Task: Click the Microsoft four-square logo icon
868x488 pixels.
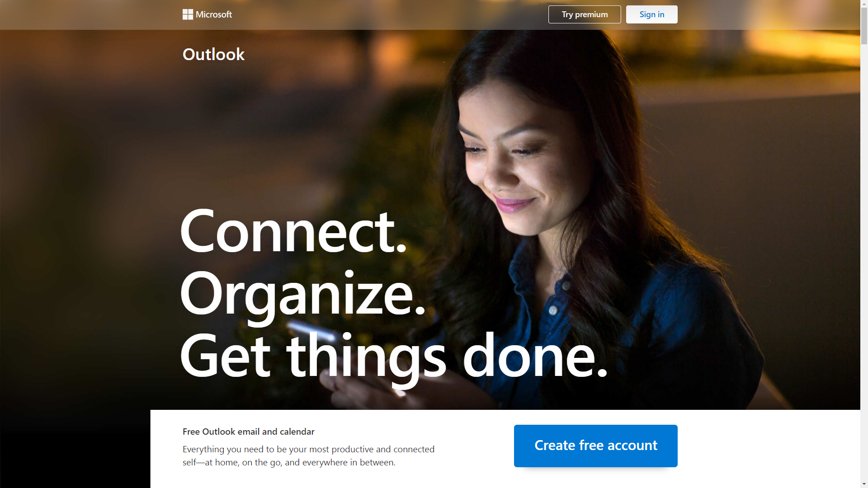Action: (x=188, y=14)
